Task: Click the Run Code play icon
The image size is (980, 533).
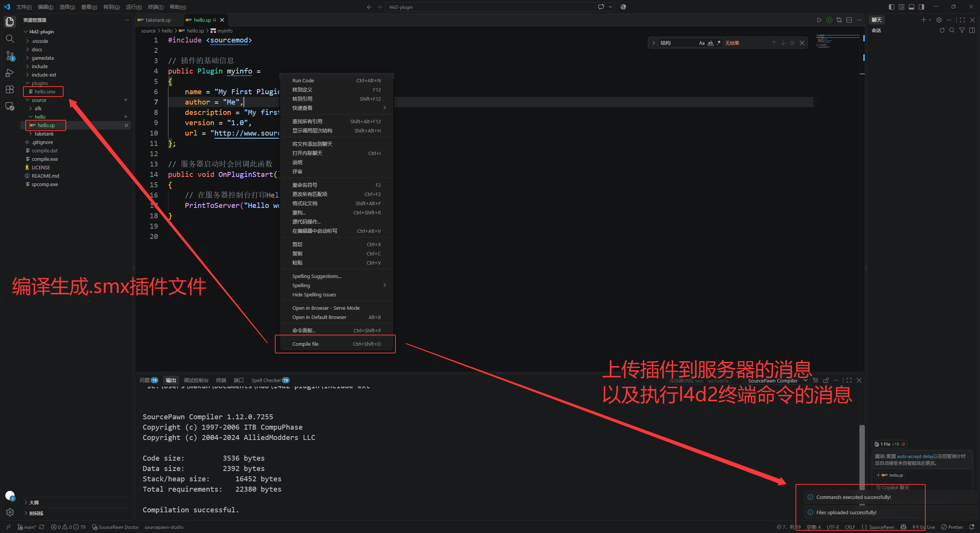Action: 819,20
